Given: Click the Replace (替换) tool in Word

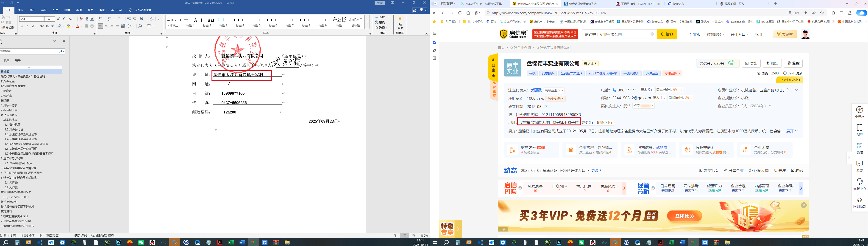Looking at the screenshot, I should coord(380,23).
